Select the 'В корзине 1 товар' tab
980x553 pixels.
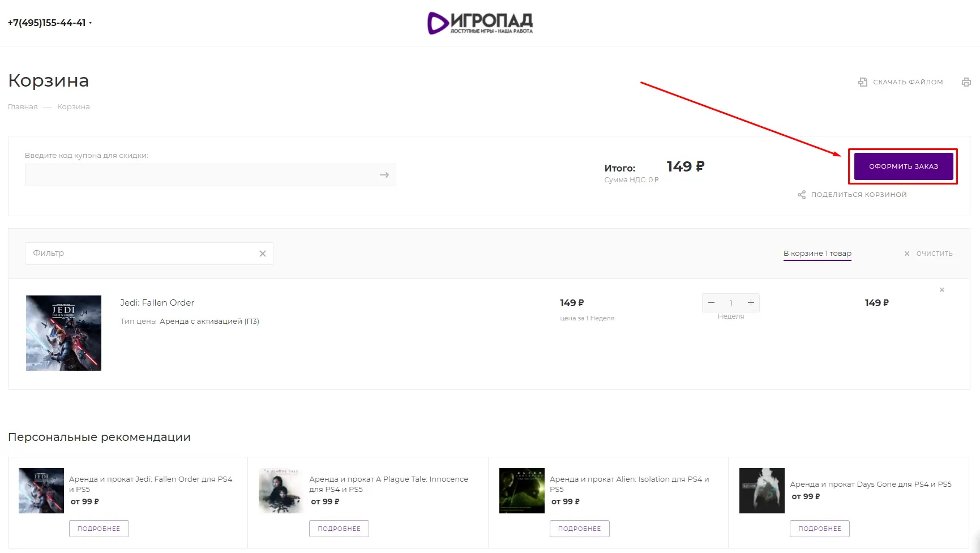(817, 254)
